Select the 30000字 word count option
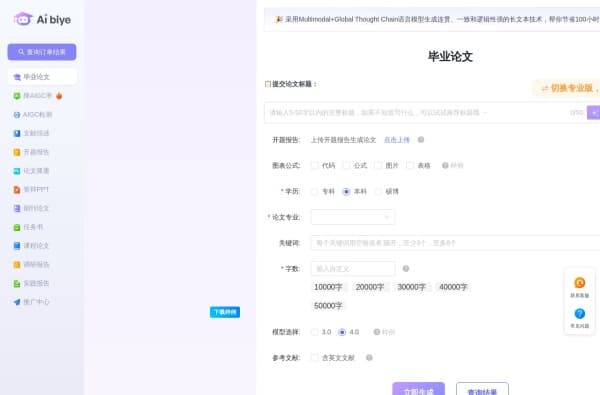The image size is (600, 395). click(412, 287)
